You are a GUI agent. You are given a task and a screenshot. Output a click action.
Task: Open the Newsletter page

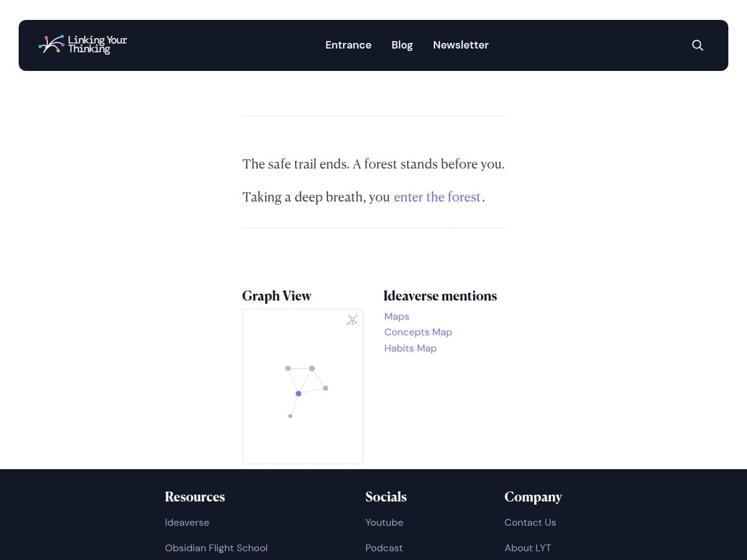461,45
